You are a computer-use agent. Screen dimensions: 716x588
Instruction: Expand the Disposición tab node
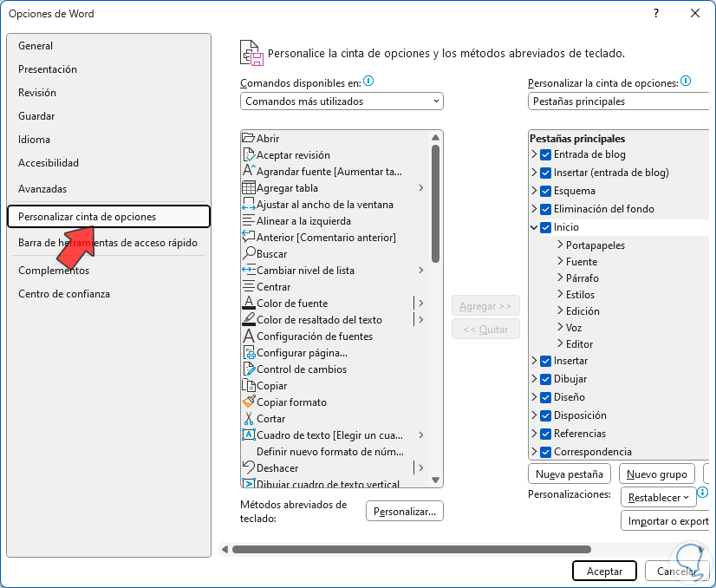pyautogui.click(x=534, y=415)
